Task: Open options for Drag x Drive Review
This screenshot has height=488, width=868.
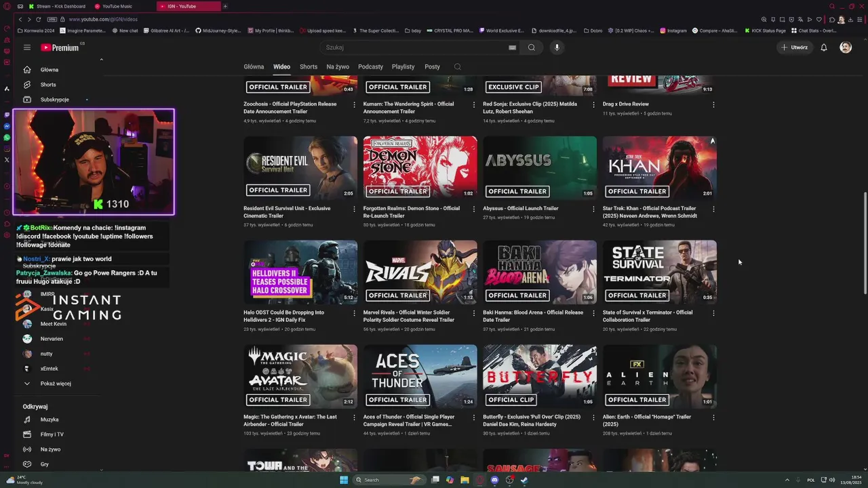Action: pyautogui.click(x=713, y=104)
